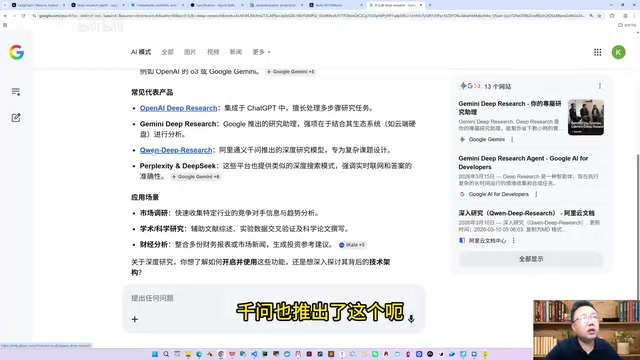Open WeChat from the taskbar

coord(375,354)
